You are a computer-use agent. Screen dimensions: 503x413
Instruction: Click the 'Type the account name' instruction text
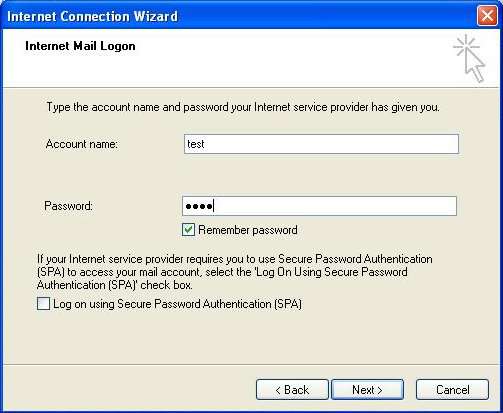pyautogui.click(x=243, y=107)
